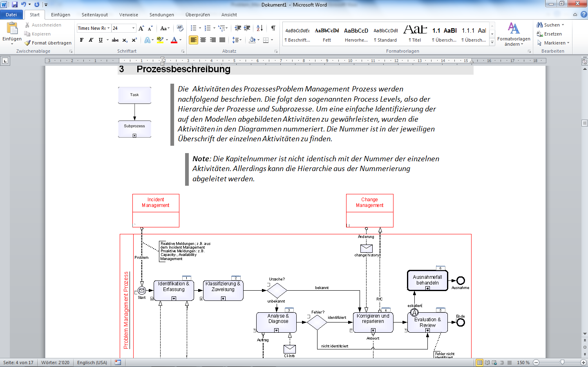Toggle subscript formatting
This screenshot has height=367, width=588.
pos(125,40)
